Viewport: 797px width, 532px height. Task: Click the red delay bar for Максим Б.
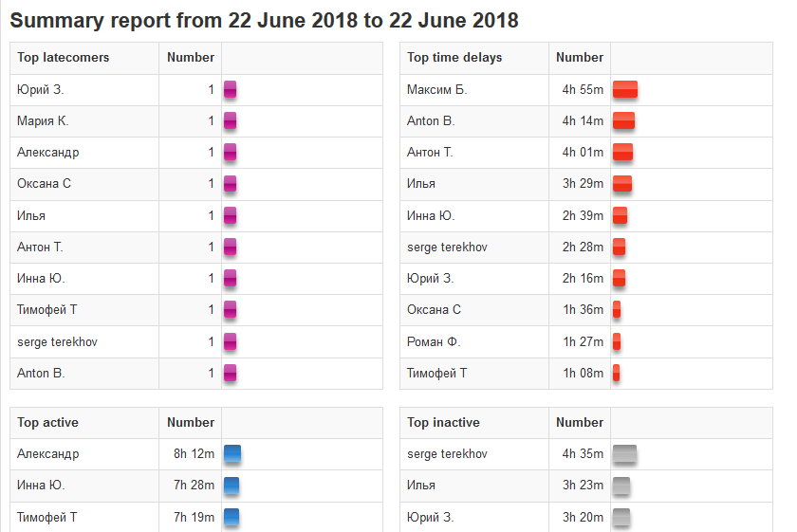pos(624,90)
